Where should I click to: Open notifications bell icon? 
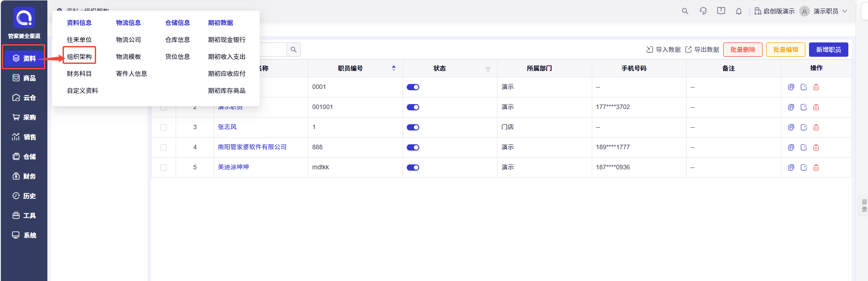pyautogui.click(x=739, y=11)
